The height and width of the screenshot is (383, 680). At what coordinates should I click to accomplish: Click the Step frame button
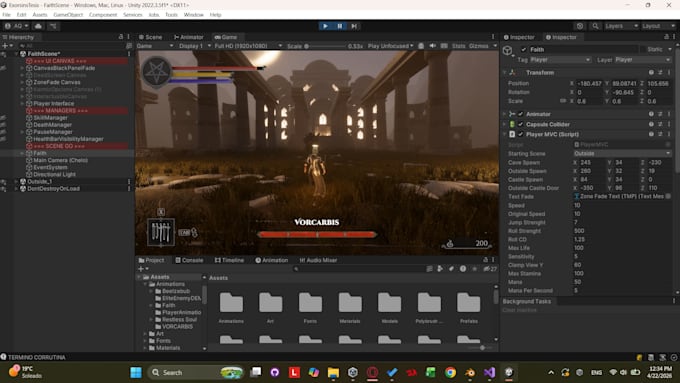354,26
